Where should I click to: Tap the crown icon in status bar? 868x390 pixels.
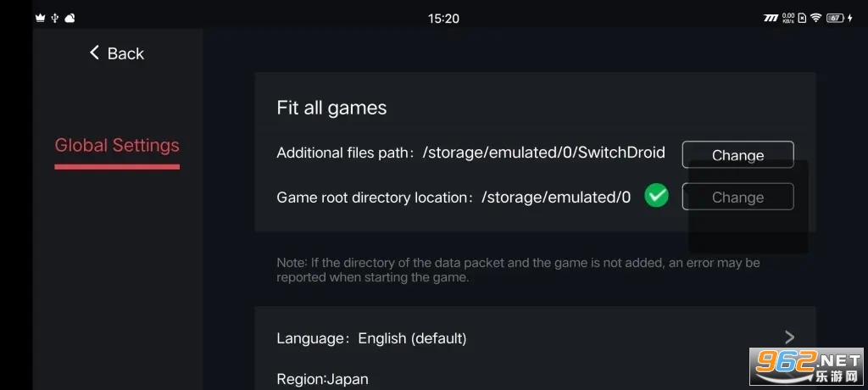[40, 18]
